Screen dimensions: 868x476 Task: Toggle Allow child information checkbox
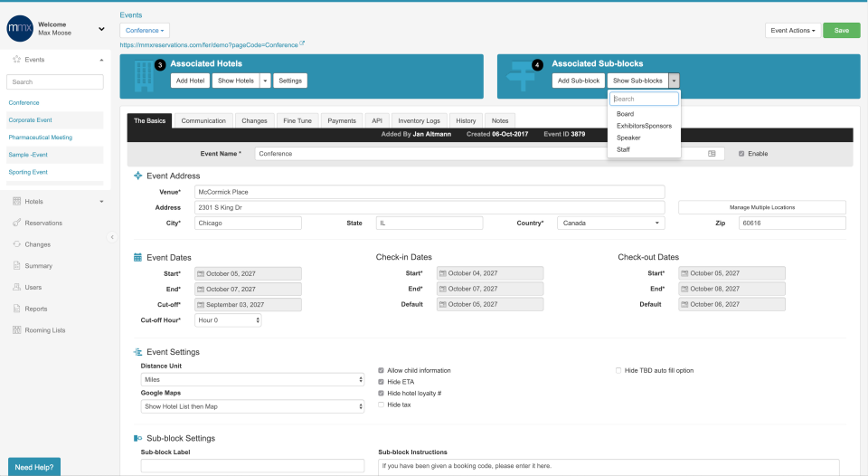(x=381, y=370)
